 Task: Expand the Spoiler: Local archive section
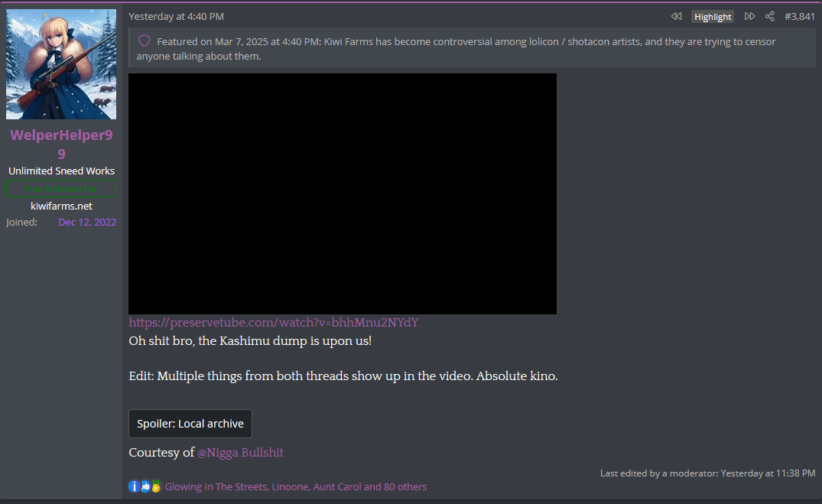pyautogui.click(x=190, y=424)
